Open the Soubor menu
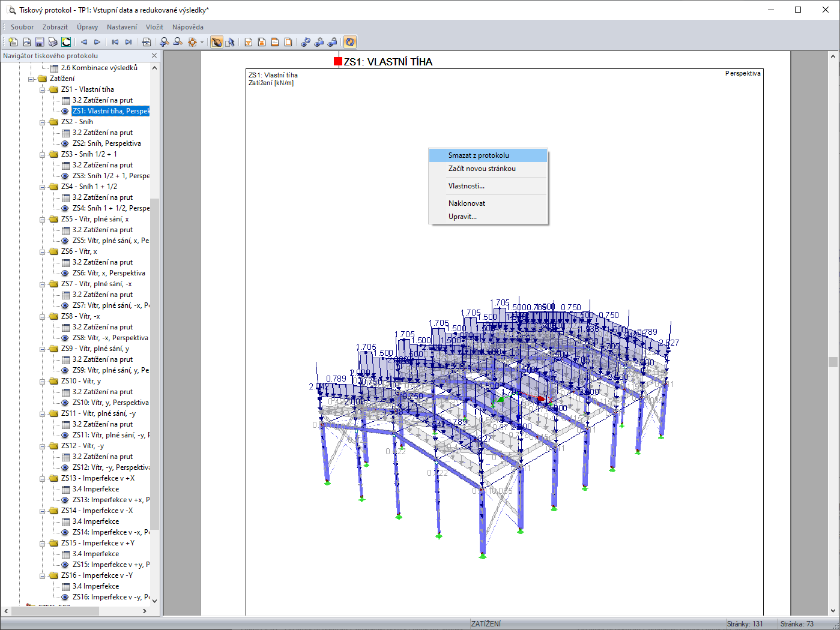 [22, 27]
